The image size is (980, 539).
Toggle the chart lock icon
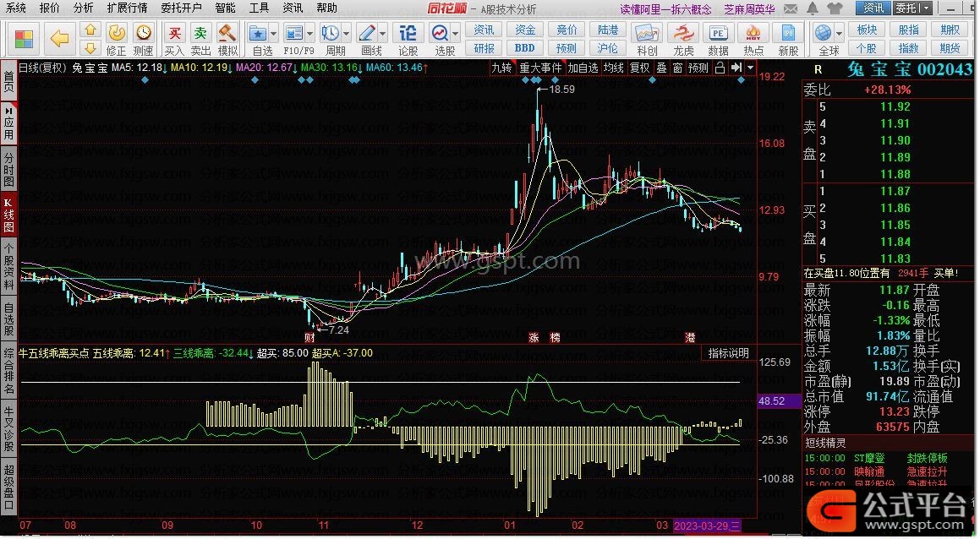click(x=720, y=68)
